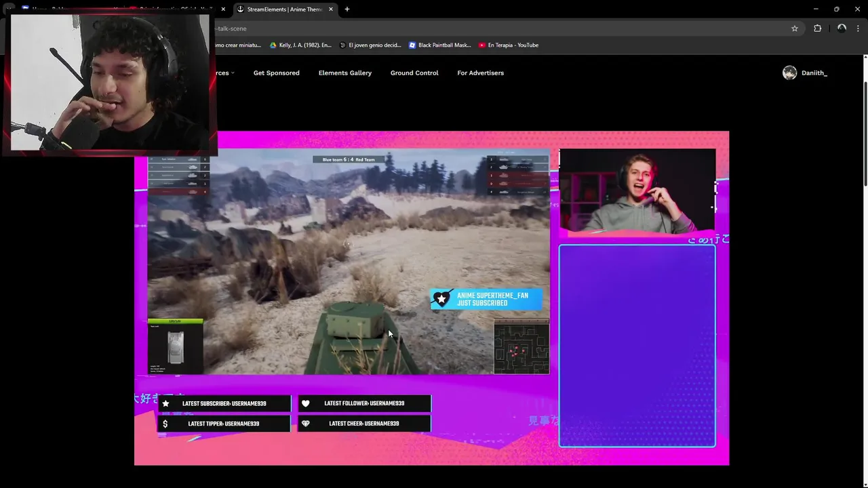This screenshot has height=488, width=868.
Task: Open Elements Gallery
Action: 345,73
